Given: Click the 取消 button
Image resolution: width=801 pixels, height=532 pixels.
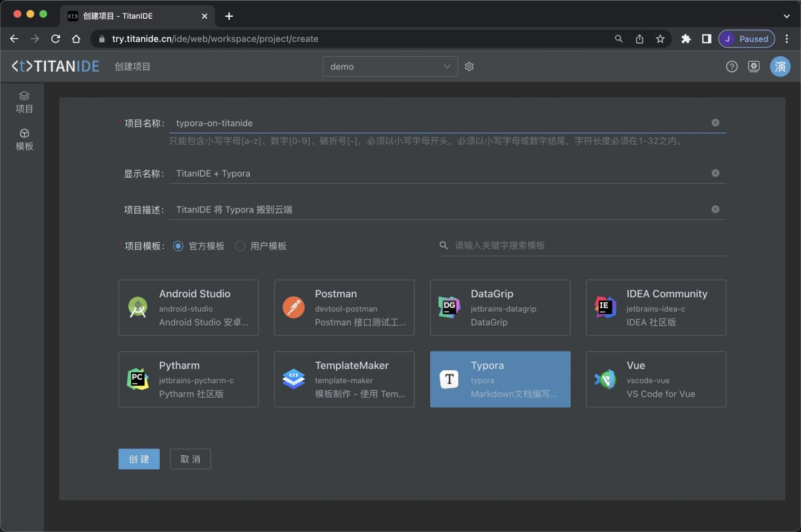Looking at the screenshot, I should point(190,459).
